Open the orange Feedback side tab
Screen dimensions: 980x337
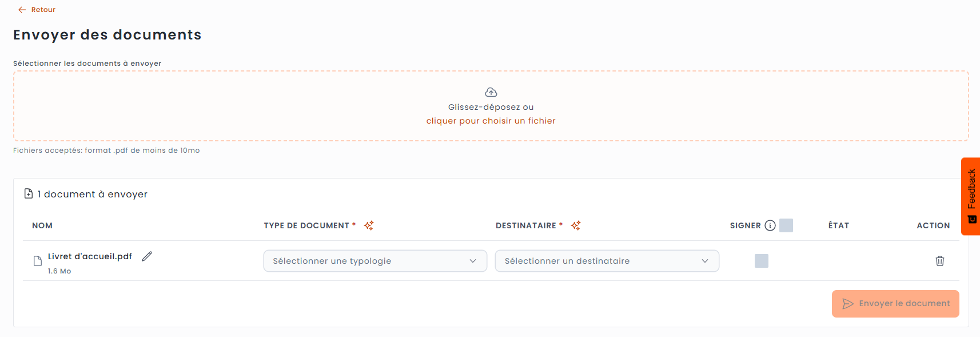tap(971, 196)
